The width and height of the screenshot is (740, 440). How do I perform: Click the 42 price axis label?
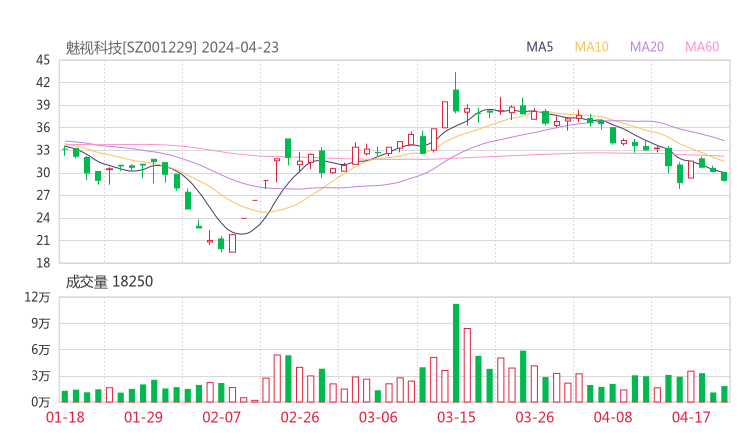click(x=43, y=83)
